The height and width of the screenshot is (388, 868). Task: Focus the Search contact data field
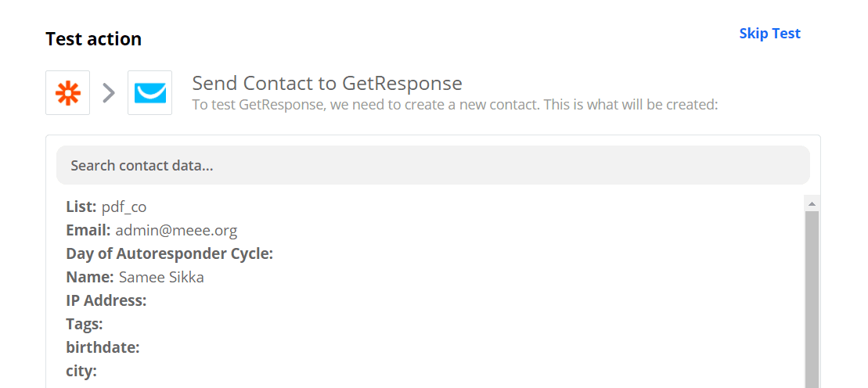tap(433, 165)
